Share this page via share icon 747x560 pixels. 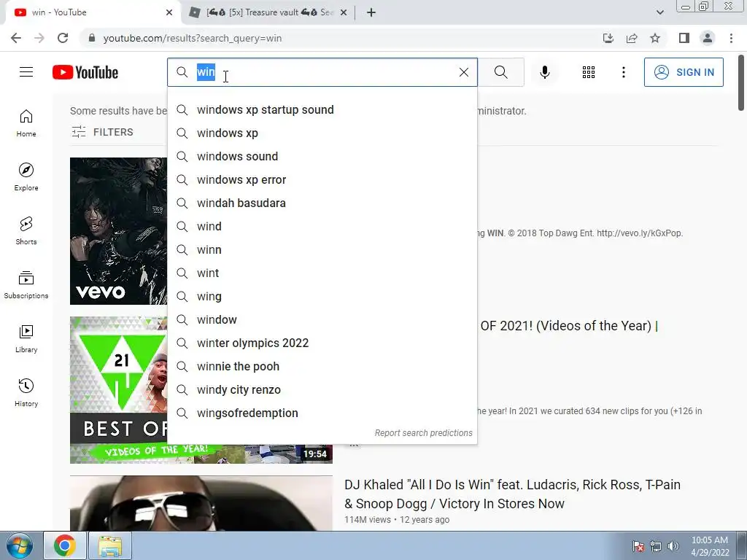point(632,38)
